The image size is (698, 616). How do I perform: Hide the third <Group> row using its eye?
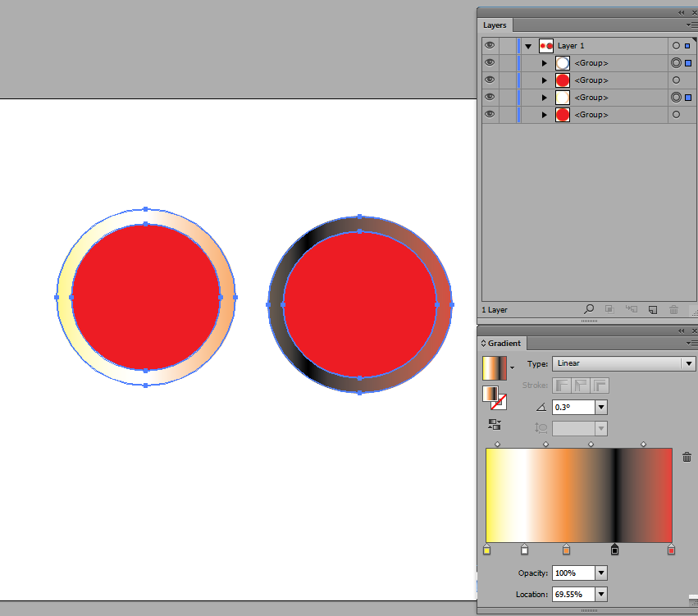pos(490,97)
